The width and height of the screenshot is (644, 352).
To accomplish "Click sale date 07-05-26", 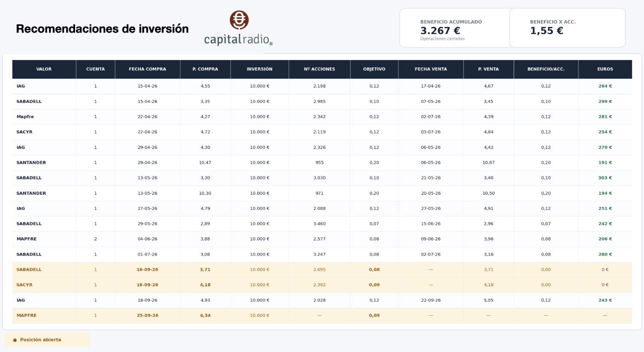I will click(x=431, y=102).
